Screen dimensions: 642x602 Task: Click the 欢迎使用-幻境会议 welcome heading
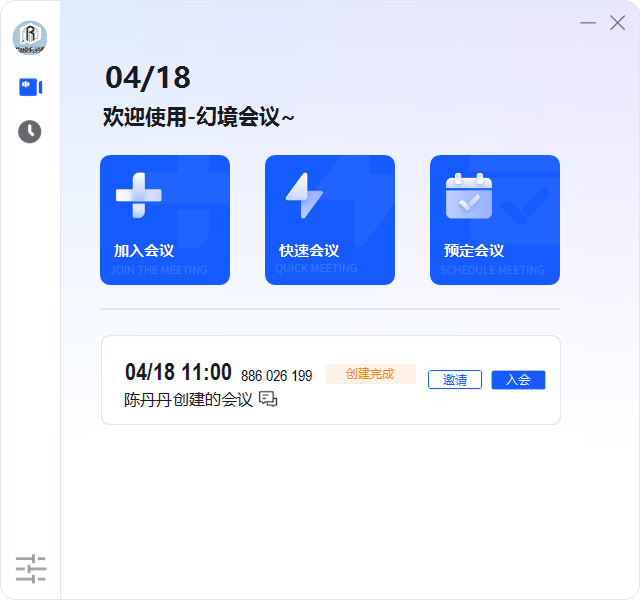tap(198, 117)
